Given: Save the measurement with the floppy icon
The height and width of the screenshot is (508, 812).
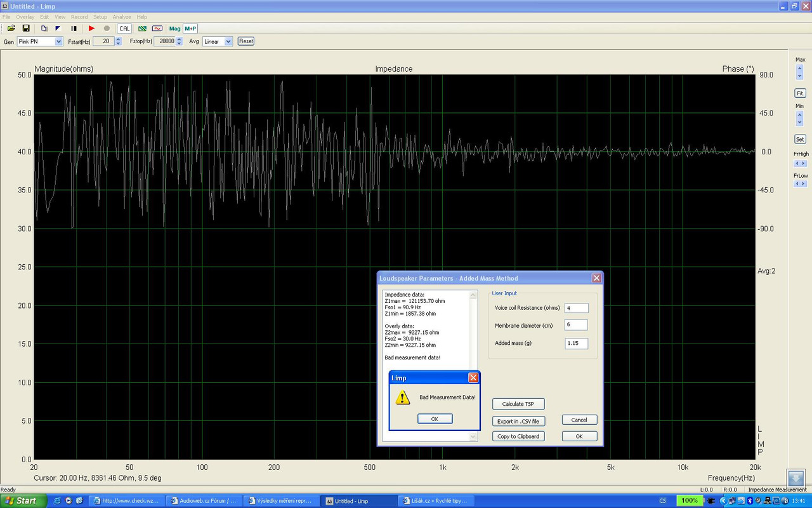Looking at the screenshot, I should point(26,28).
